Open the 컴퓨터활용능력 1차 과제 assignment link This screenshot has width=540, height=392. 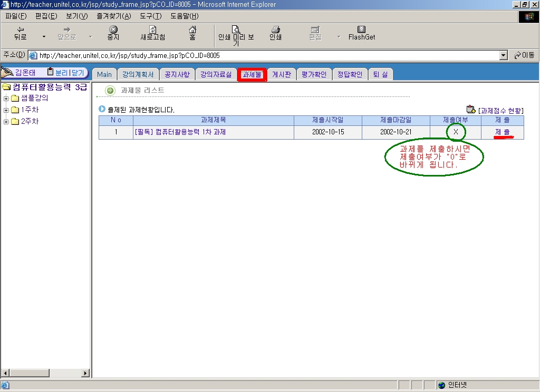coord(180,132)
